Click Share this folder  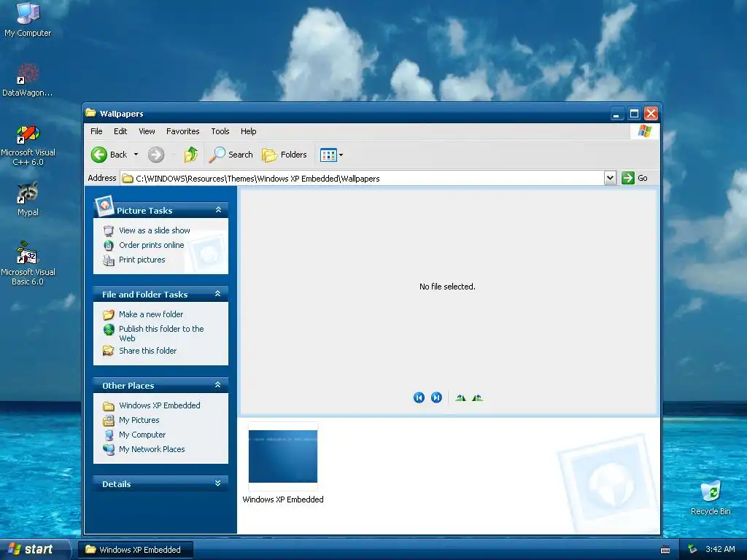(x=147, y=351)
